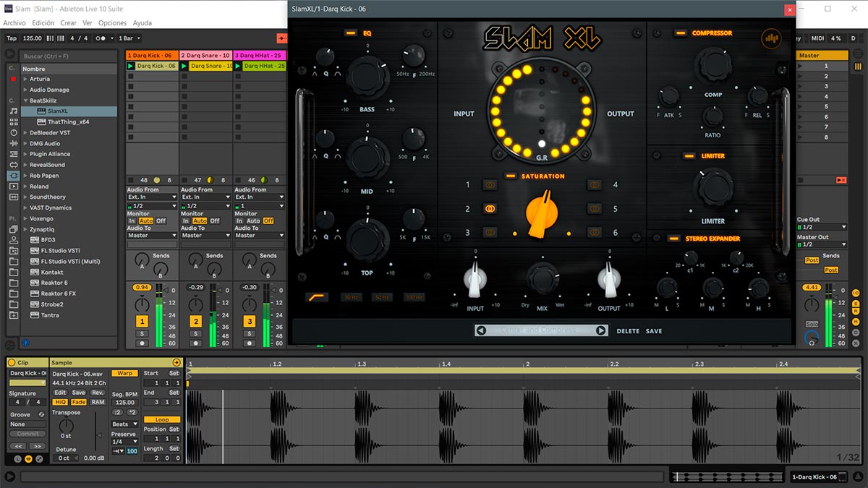Screen dimensions: 868x488
Task: Open the Crear menu
Action: point(69,23)
